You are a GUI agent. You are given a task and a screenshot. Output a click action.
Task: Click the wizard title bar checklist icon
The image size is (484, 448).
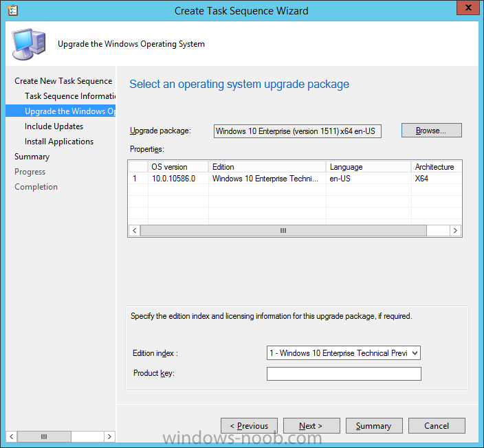click(x=12, y=10)
